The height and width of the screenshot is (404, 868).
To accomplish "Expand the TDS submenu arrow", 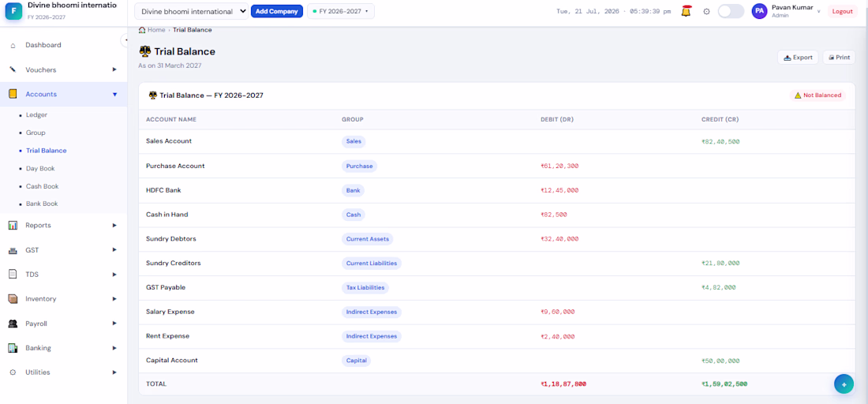I will 114,275.
